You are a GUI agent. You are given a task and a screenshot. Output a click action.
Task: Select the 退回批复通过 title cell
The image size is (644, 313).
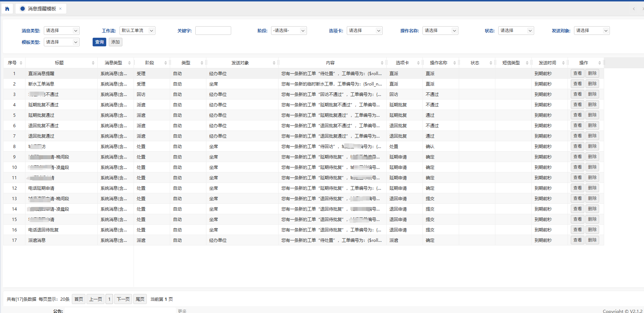[x=61, y=136]
